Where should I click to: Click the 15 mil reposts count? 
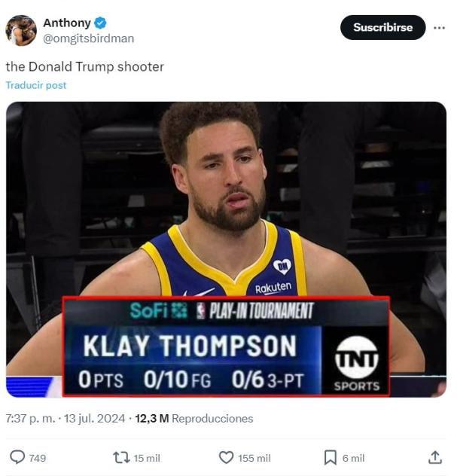(x=146, y=458)
